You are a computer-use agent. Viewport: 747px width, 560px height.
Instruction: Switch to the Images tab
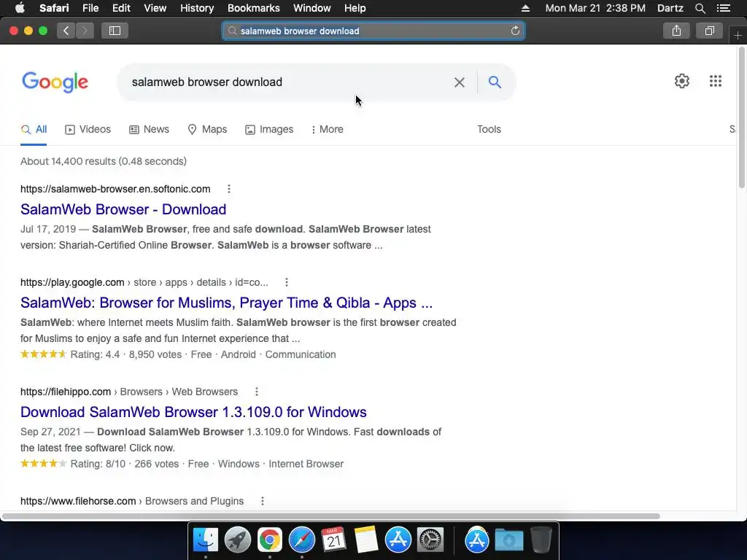[x=269, y=130]
